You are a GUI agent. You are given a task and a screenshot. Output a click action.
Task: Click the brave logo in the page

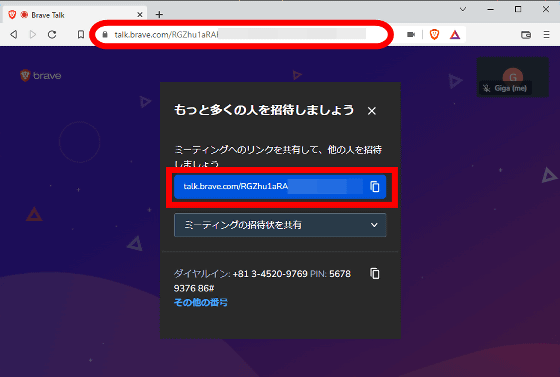pos(41,76)
